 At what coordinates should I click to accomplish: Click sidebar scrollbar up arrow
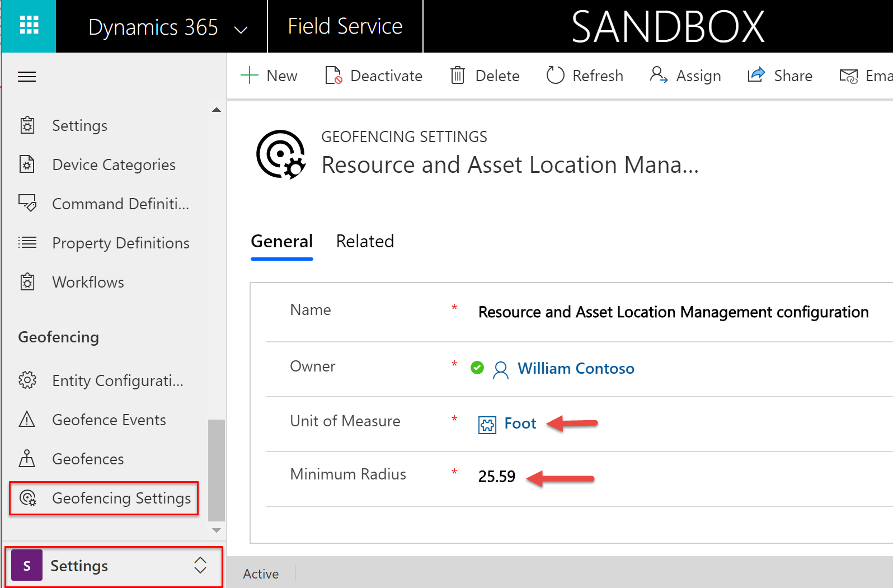217,110
